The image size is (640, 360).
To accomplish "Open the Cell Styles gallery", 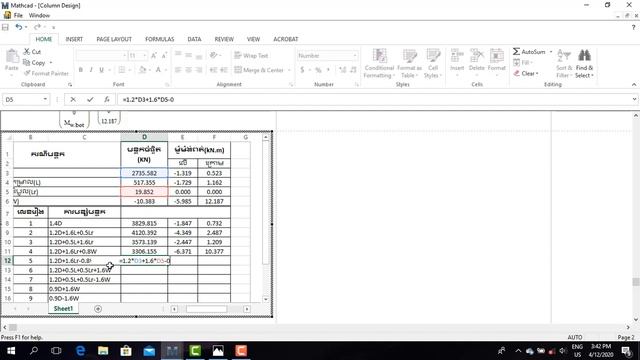I will pos(433,63).
